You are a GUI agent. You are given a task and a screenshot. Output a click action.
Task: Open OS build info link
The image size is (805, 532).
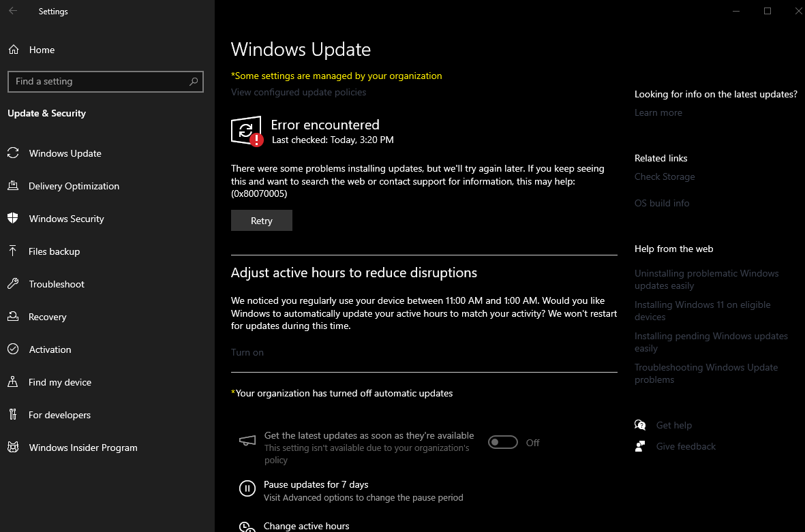[x=662, y=203]
